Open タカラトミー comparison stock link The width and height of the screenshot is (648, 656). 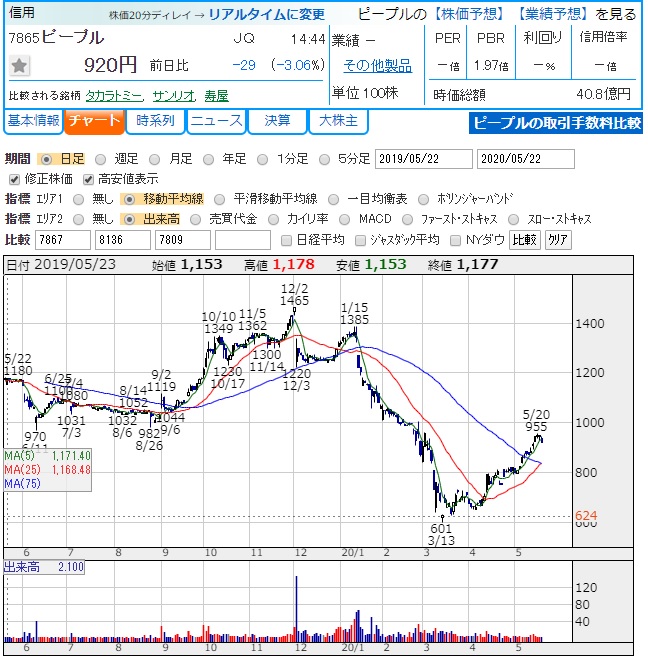pyautogui.click(x=114, y=96)
